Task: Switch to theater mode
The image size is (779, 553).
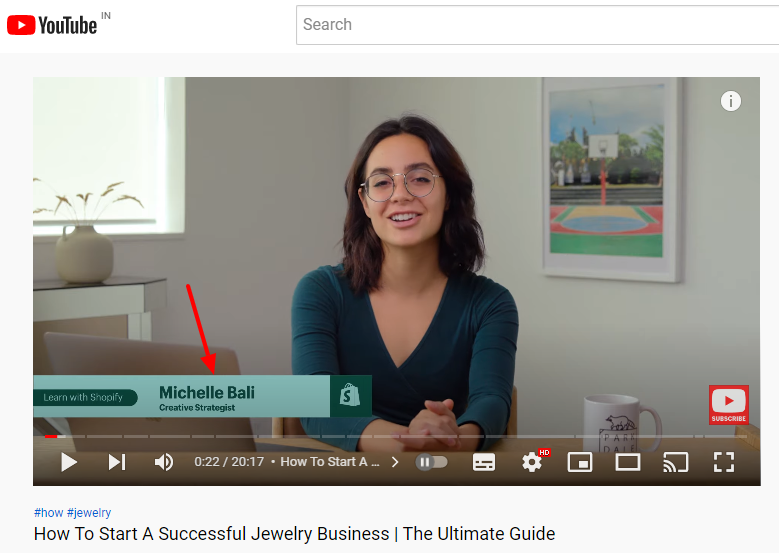Action: [x=628, y=462]
